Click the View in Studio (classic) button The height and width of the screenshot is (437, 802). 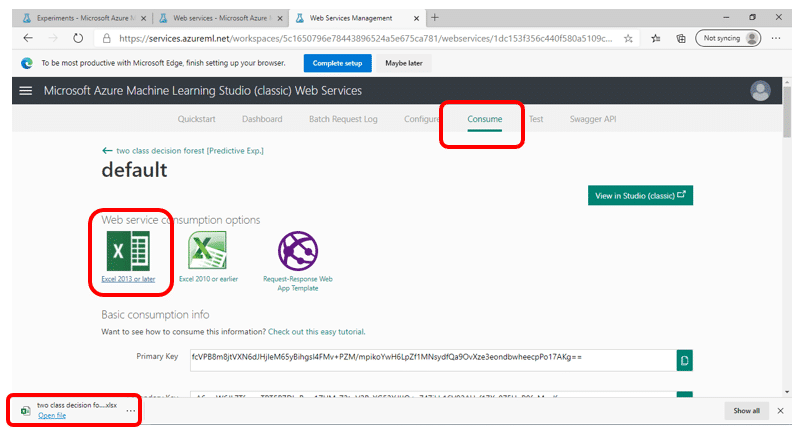pyautogui.click(x=640, y=195)
